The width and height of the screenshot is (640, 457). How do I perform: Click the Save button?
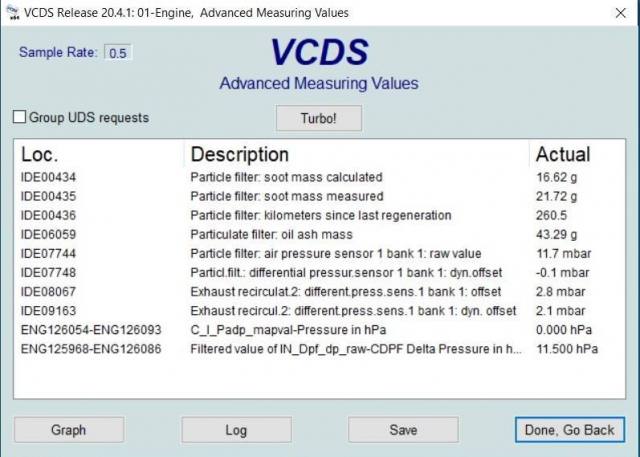pyautogui.click(x=403, y=430)
